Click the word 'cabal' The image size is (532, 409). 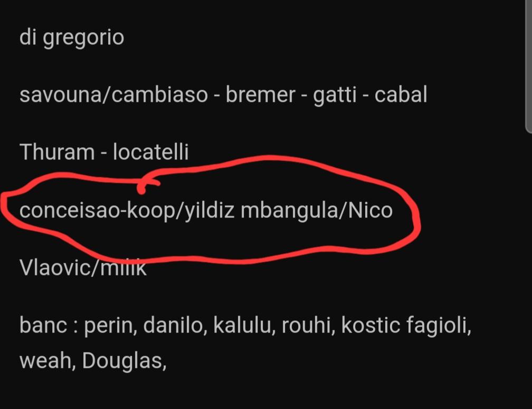tap(401, 94)
